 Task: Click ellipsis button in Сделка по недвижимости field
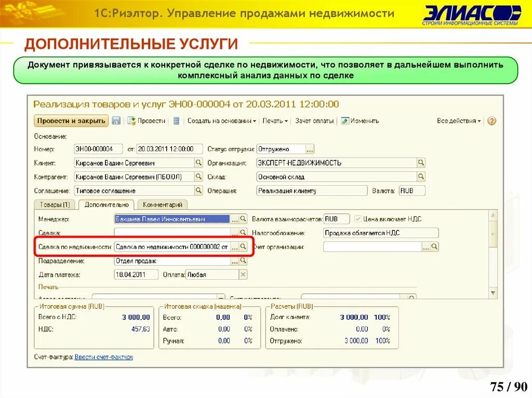click(235, 246)
